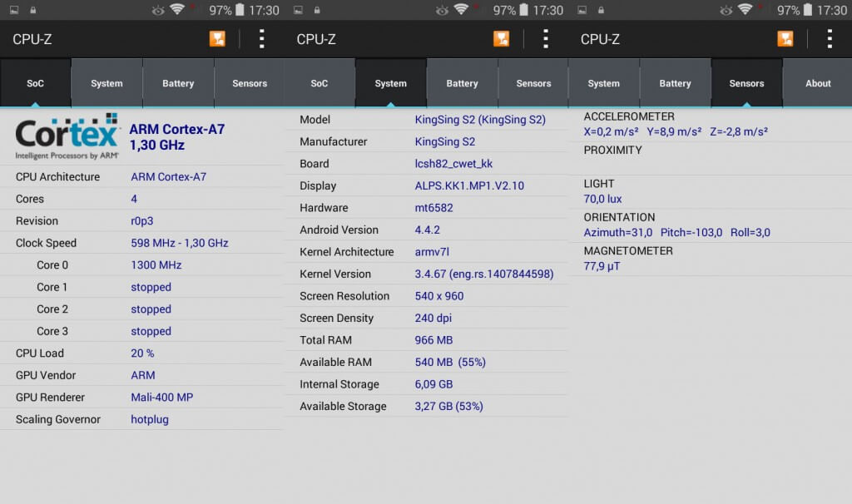
Task: Select System tab in middle screen
Action: click(x=391, y=83)
